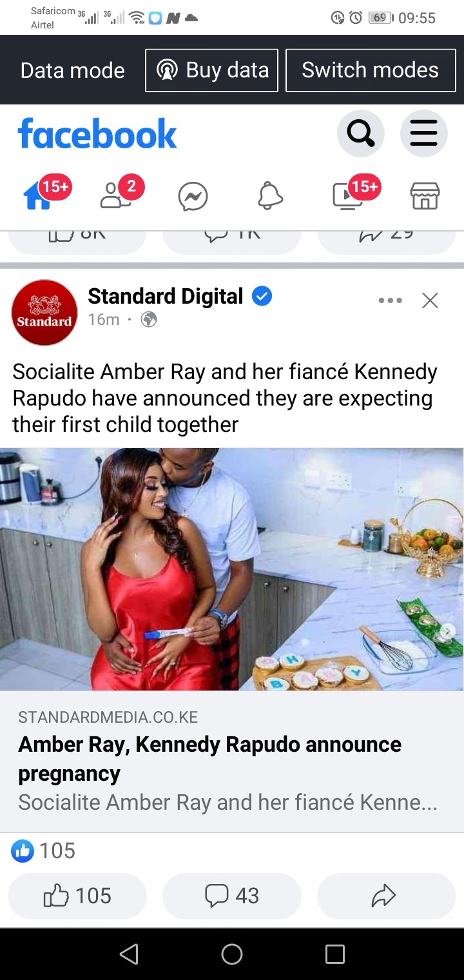Viewport: 464px width, 980px height.
Task: Share the post with arrow button
Action: pyautogui.click(x=387, y=896)
